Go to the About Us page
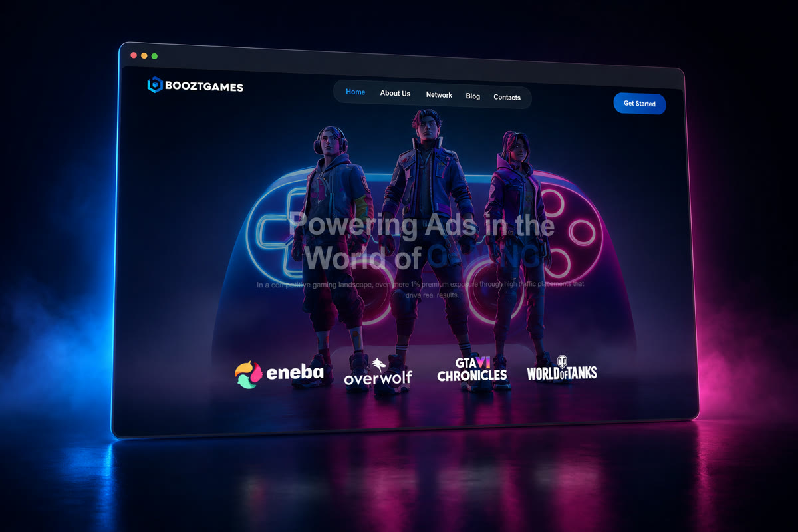Screen dimensions: 798x532 (395, 94)
